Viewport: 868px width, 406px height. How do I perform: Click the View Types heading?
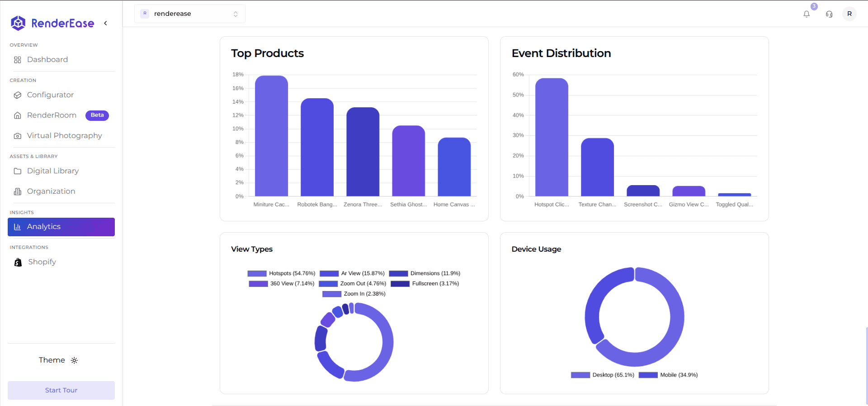tap(252, 249)
